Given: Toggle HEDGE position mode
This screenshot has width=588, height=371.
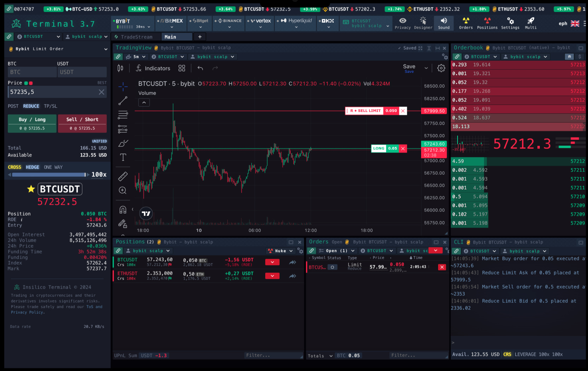Looking at the screenshot, I should click(x=33, y=167).
